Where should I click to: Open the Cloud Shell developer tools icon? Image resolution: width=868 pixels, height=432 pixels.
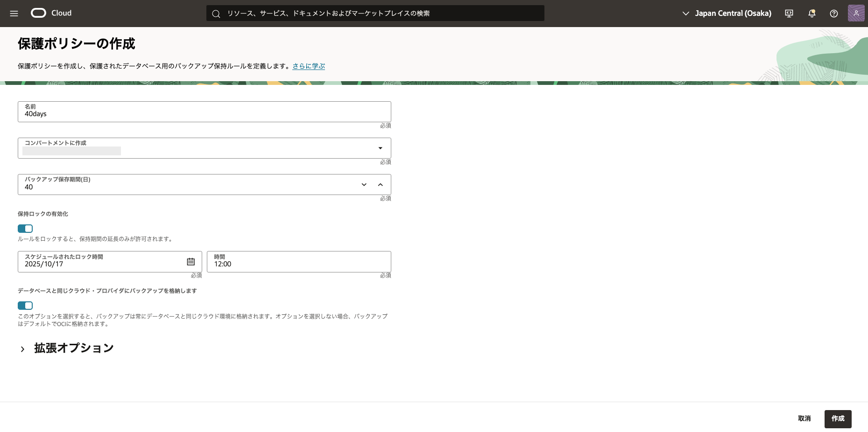click(x=789, y=14)
